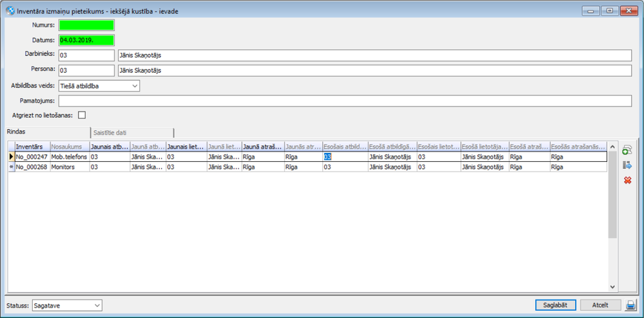Click Esošās atrašanās Rīga cell in Monitors row
This screenshot has width=644, height=318.
click(x=578, y=167)
